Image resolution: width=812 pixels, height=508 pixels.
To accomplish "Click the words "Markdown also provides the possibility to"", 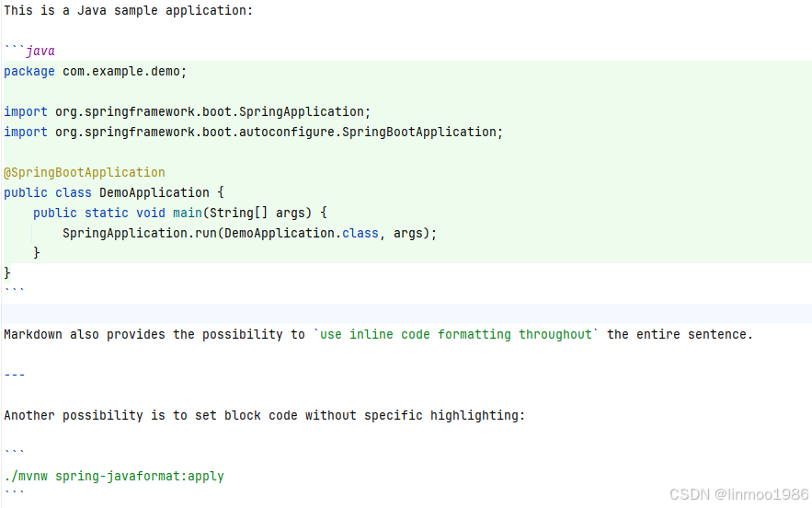I will (154, 334).
